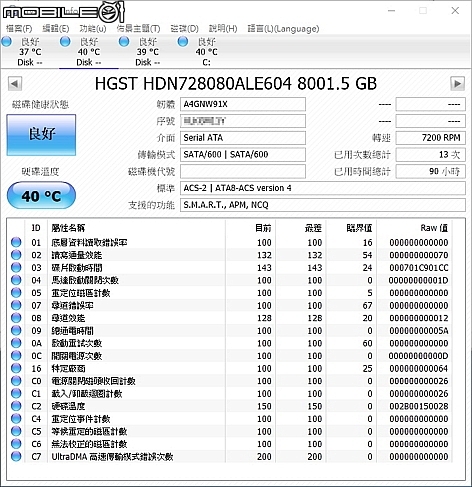The image size is (472, 487).
Task: Close the window with X button
Action: pyautogui.click(x=455, y=11)
